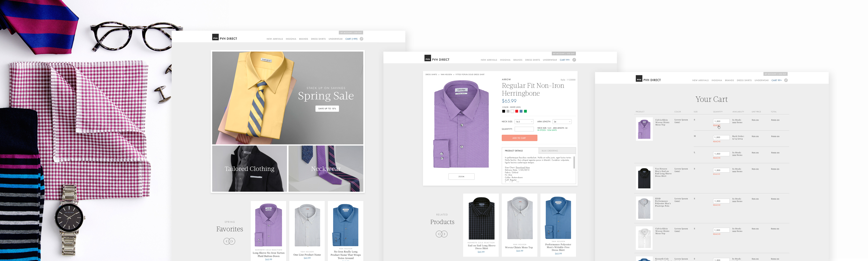Choose the gray color swatch

tap(508, 111)
